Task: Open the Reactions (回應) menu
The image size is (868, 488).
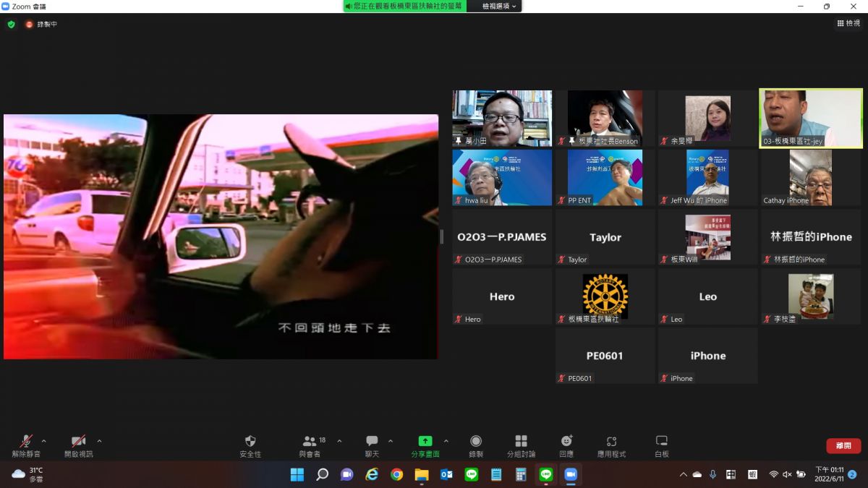Action: [x=566, y=446]
